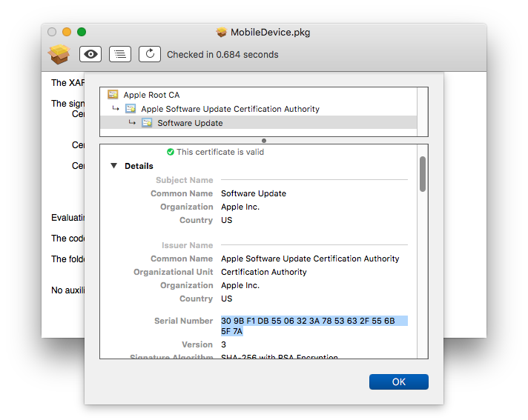This screenshot has width=528, height=420.
Task: Click the refresh recheck toolbar button
Action: (x=150, y=54)
